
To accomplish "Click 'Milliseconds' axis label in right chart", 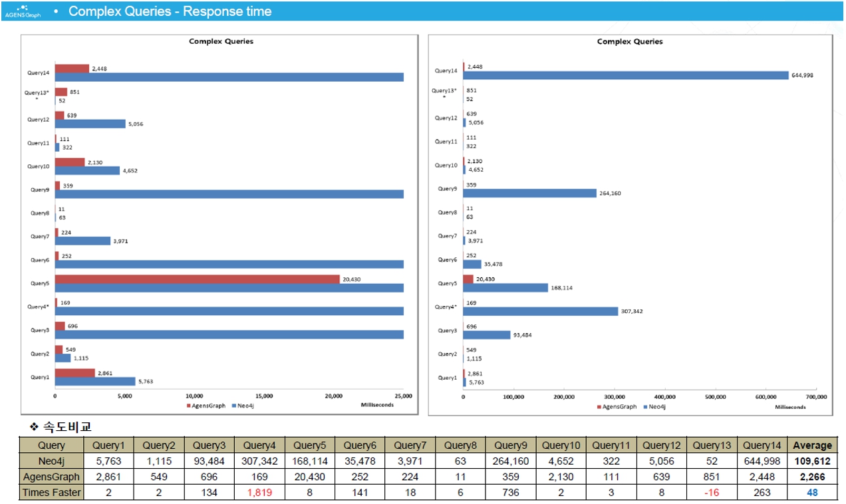I will click(790, 407).
